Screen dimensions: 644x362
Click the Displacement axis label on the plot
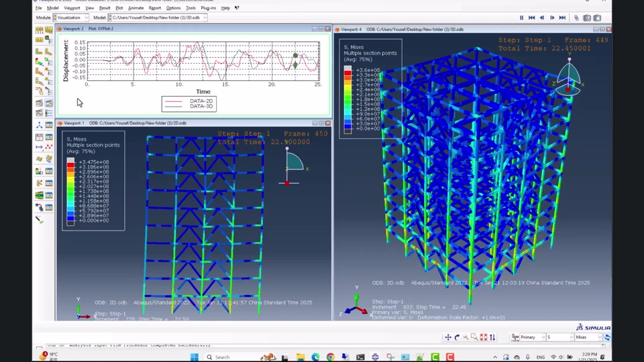coord(66,61)
